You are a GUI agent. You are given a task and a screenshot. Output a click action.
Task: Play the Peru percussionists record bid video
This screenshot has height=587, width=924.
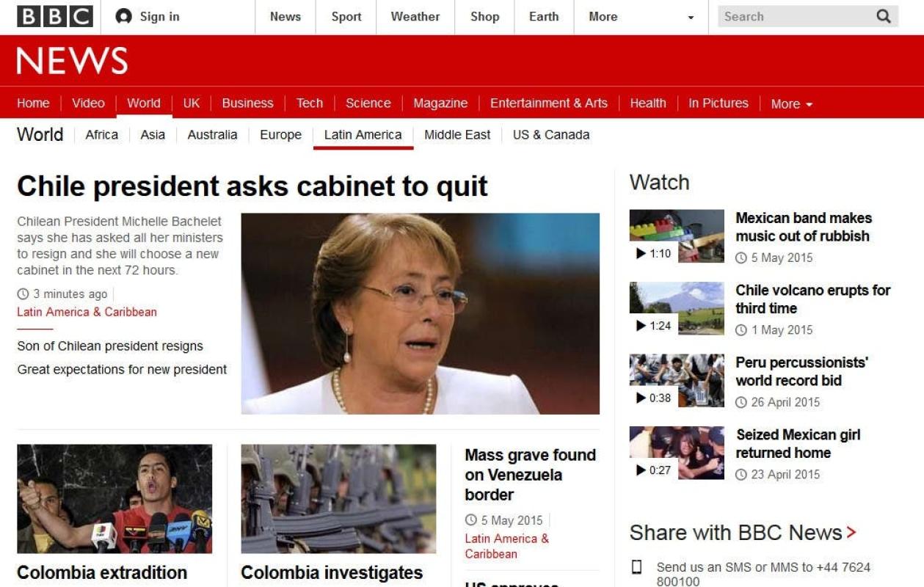677,380
